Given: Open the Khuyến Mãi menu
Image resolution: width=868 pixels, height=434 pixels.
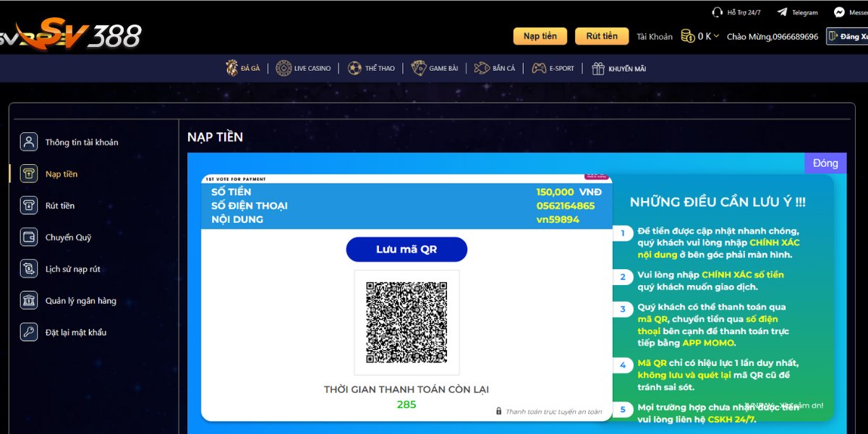Looking at the screenshot, I should tap(618, 68).
